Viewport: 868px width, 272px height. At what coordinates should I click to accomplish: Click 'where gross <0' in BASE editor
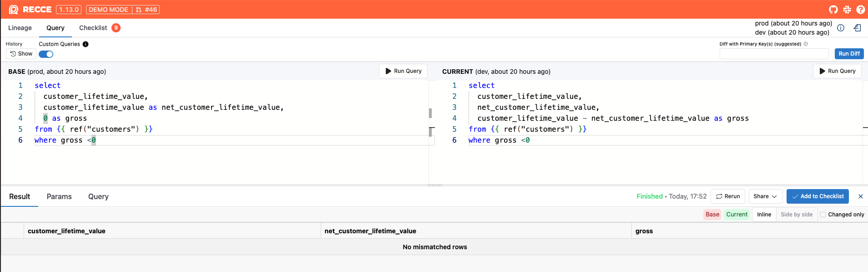tap(65, 140)
